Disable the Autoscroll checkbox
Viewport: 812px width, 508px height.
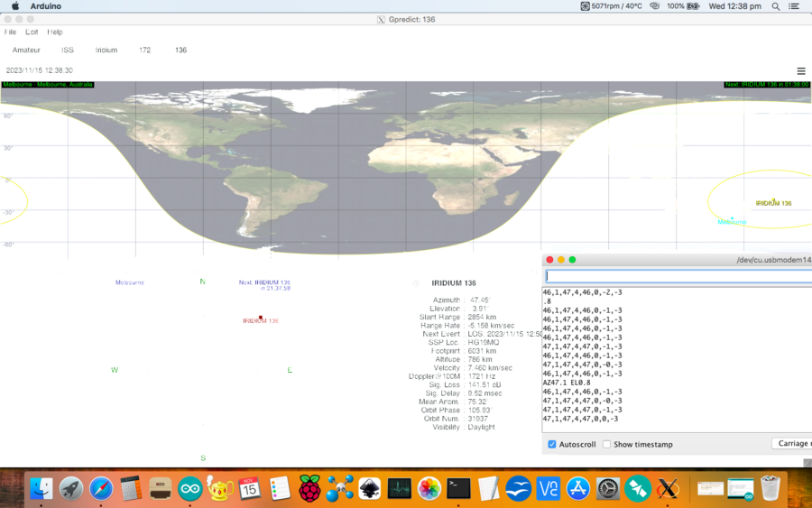click(552, 445)
